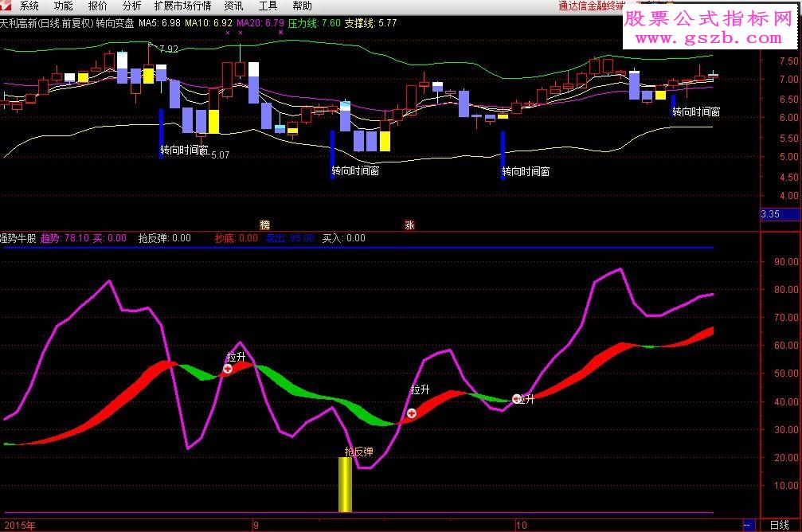Click the 买: 0.00 indicator value
The image size is (802, 532).
[109, 238]
